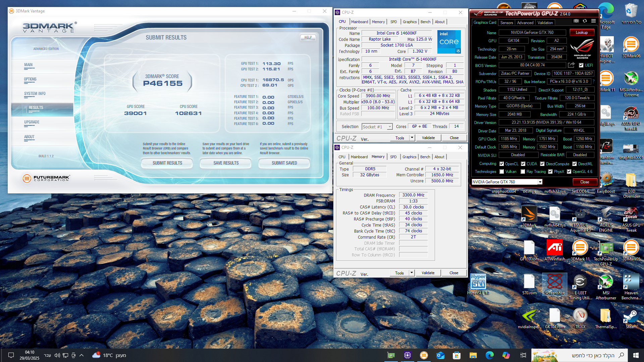Expand the Tools dropdown arrow in lower CPU-Z window
Viewport: 644px width, 362px height.
tap(412, 273)
